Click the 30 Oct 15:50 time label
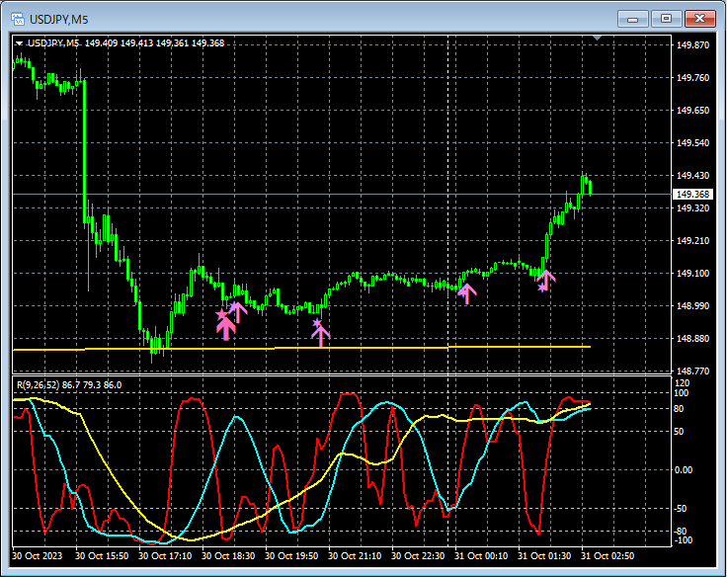Screen dimensions: 728x577 [x=102, y=556]
